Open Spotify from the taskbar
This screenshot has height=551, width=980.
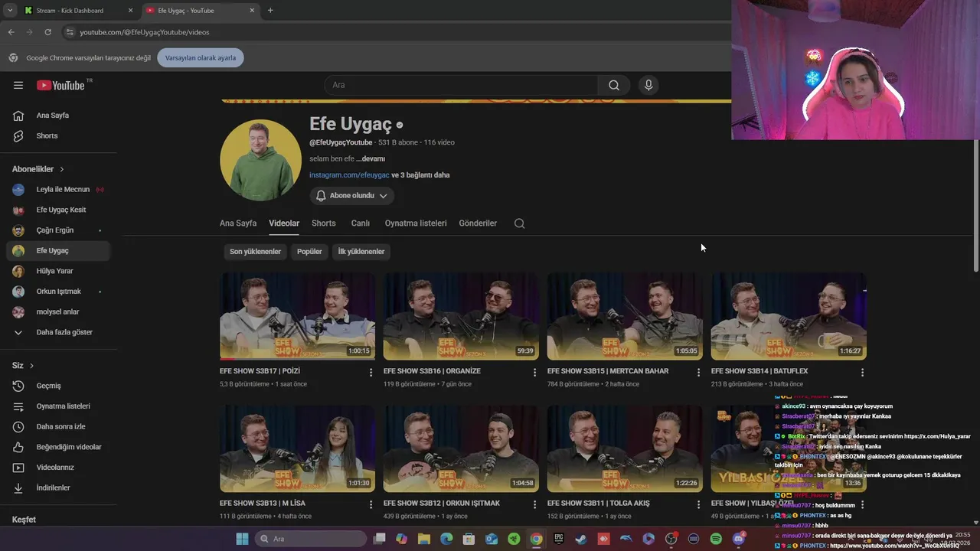pyautogui.click(x=716, y=539)
